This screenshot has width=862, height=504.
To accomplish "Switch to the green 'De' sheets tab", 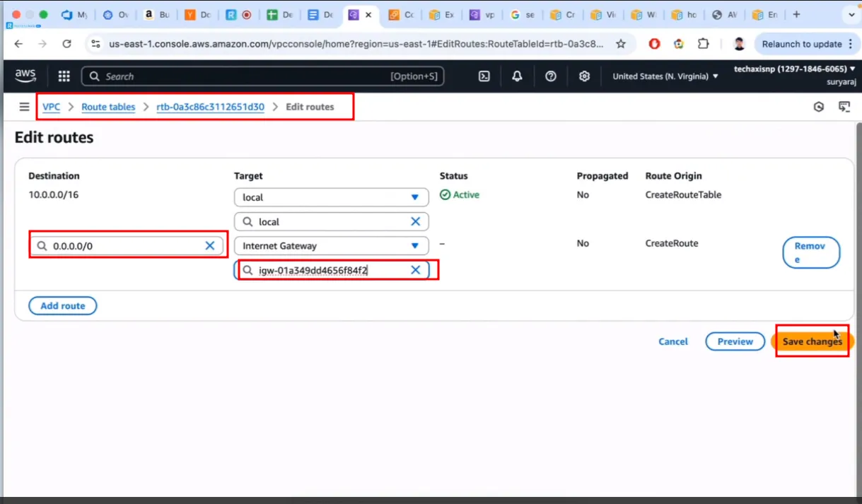I will [x=279, y=14].
